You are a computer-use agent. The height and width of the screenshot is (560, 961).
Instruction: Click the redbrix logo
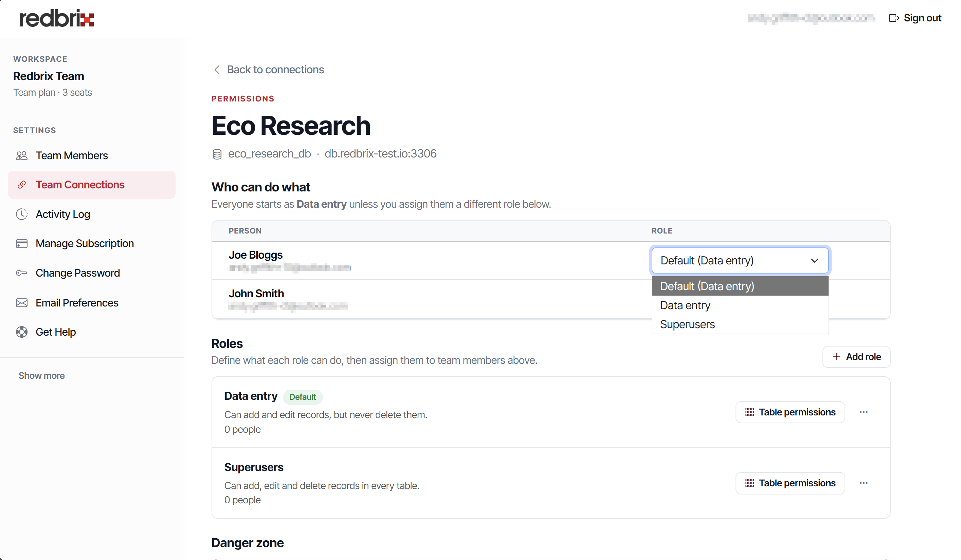pyautogui.click(x=56, y=18)
